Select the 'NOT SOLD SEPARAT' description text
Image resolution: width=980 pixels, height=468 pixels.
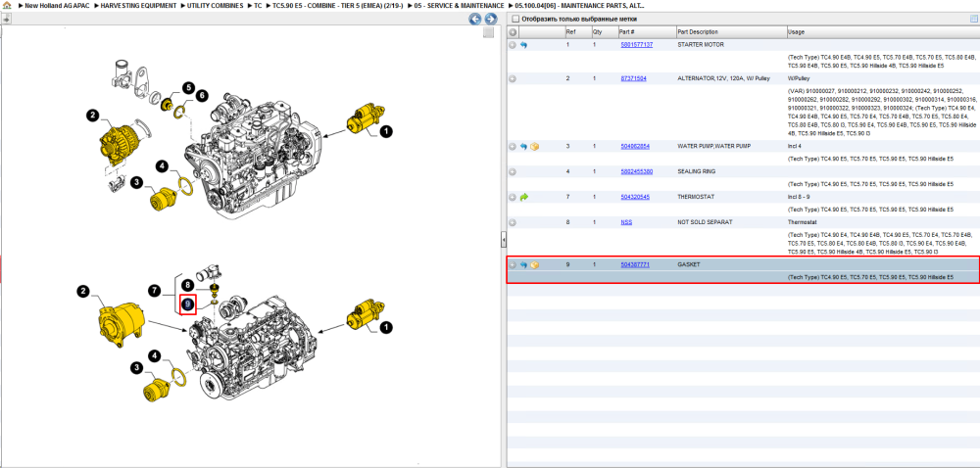[x=705, y=222]
